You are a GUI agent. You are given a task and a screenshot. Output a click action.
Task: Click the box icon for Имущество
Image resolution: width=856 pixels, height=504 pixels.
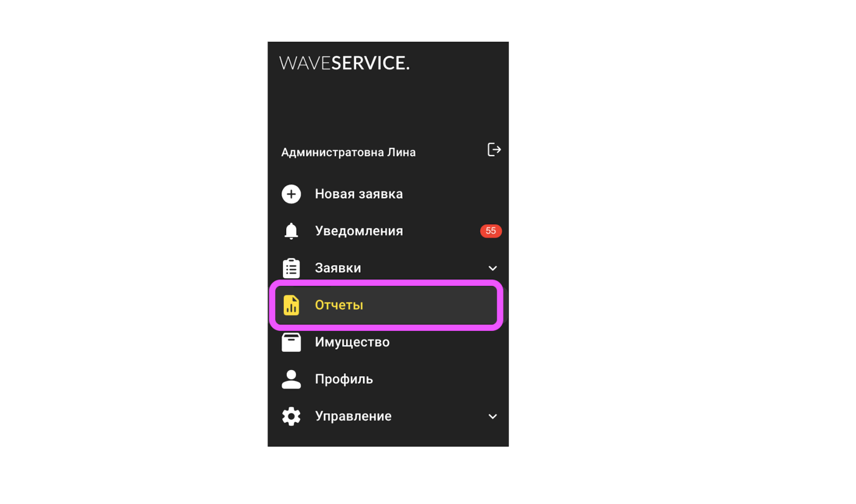291,342
